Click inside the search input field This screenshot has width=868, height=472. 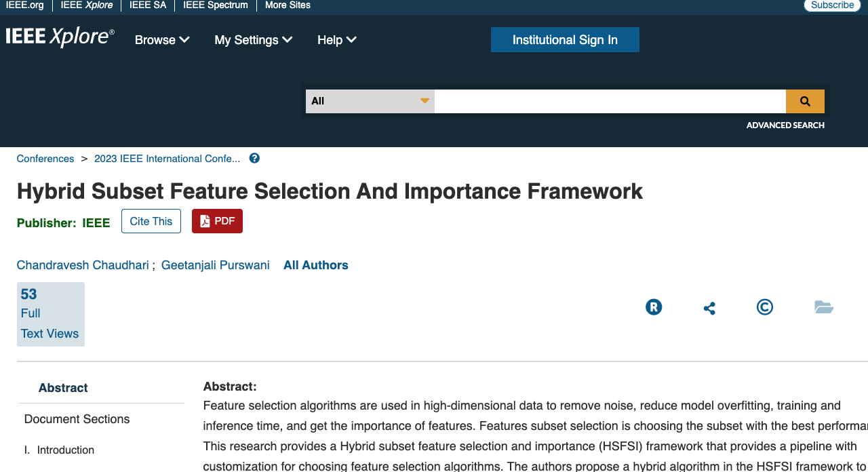(609, 101)
